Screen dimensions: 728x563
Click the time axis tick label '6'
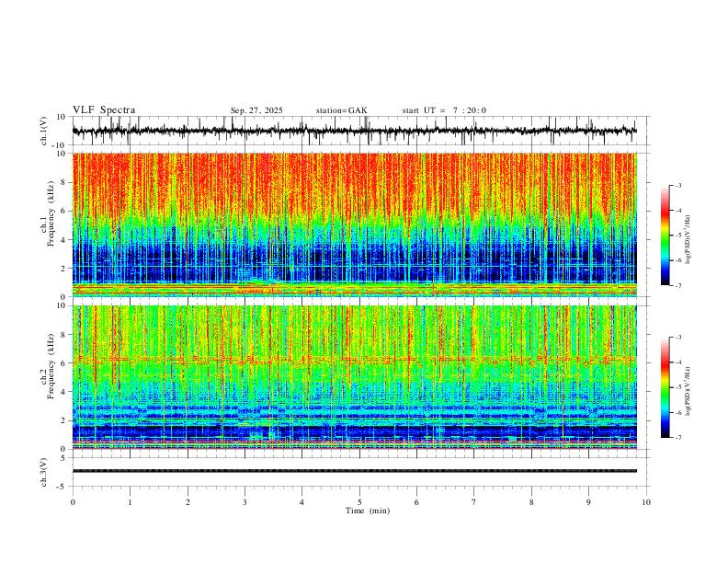click(416, 502)
